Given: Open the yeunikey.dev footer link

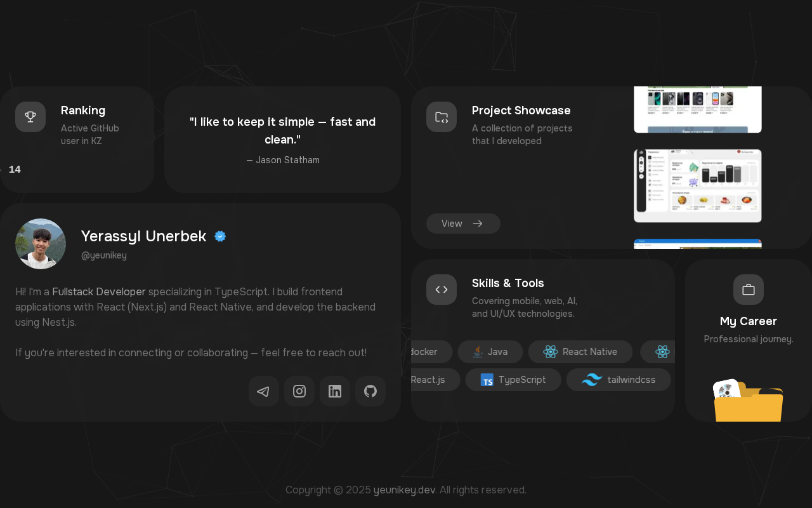Looking at the screenshot, I should (x=404, y=490).
